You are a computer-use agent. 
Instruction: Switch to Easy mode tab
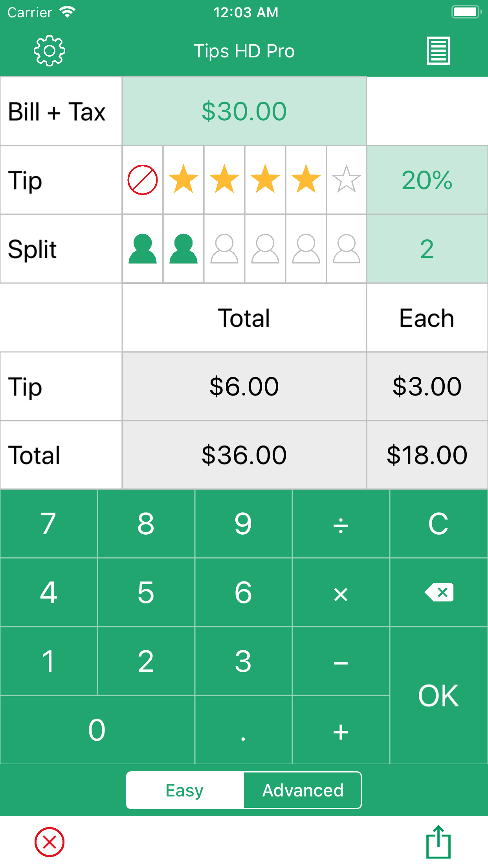[x=185, y=790]
